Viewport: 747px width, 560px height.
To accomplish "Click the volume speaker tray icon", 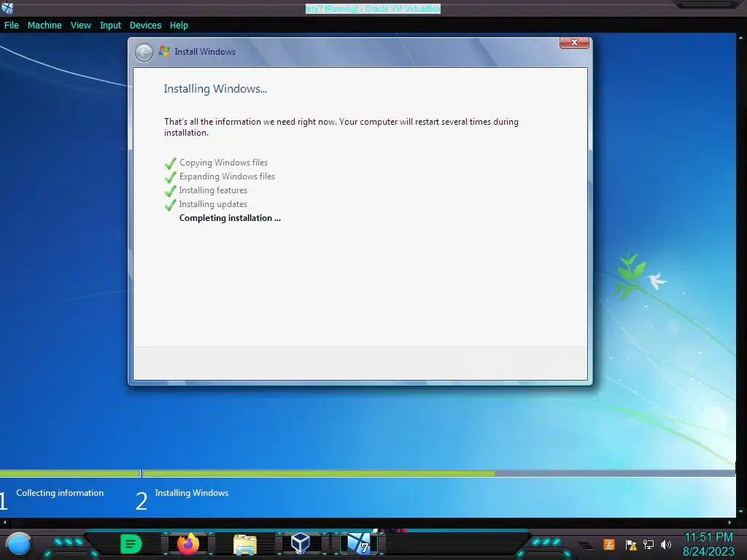I will pyautogui.click(x=665, y=544).
